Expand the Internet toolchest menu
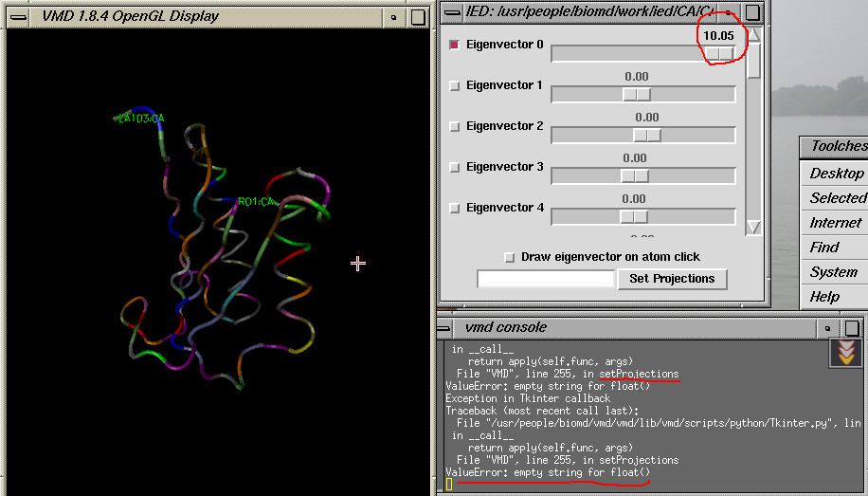This screenshot has height=496, width=868. click(x=836, y=223)
